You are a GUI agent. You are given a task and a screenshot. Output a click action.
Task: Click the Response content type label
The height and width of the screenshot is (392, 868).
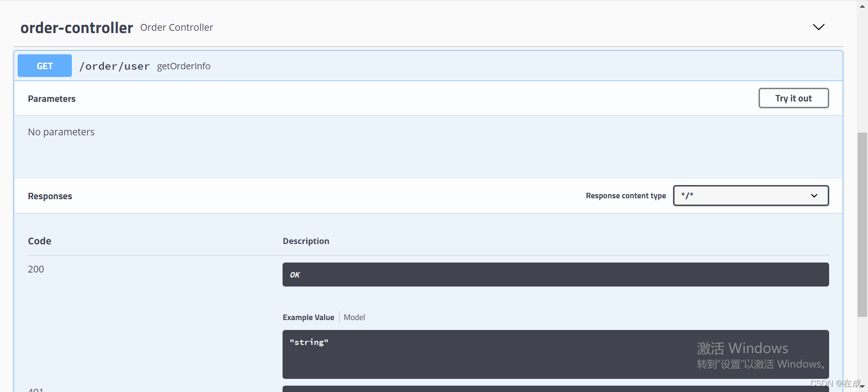[x=626, y=196]
